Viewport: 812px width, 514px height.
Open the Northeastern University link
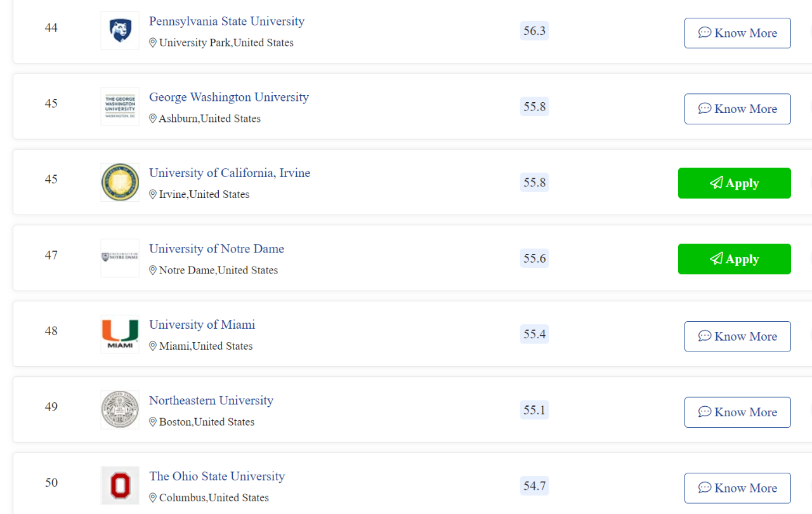pos(211,400)
